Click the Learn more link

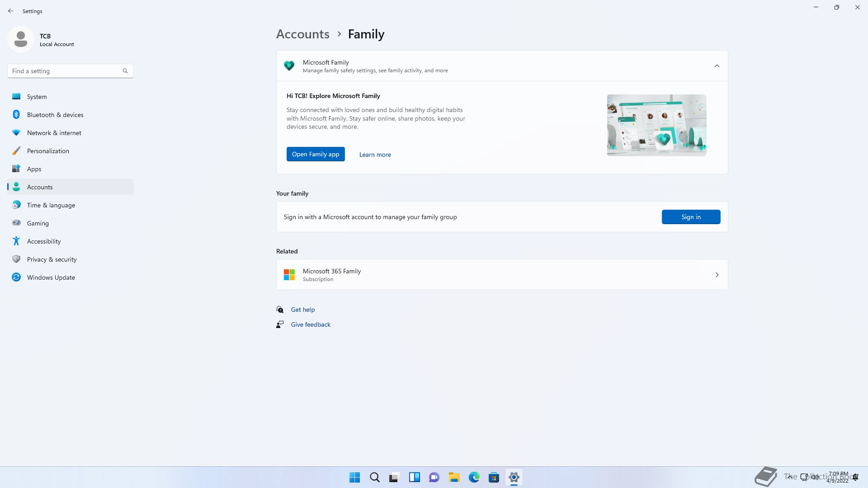(x=375, y=155)
